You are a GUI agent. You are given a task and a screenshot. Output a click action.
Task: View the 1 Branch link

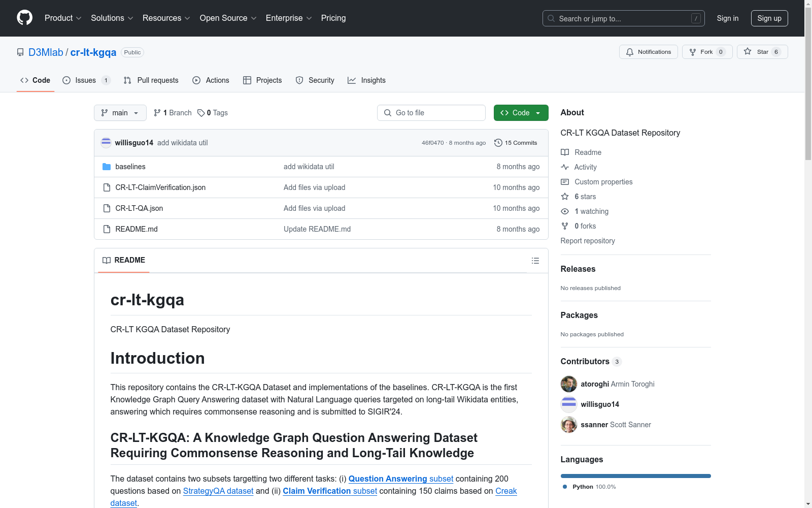tap(173, 113)
